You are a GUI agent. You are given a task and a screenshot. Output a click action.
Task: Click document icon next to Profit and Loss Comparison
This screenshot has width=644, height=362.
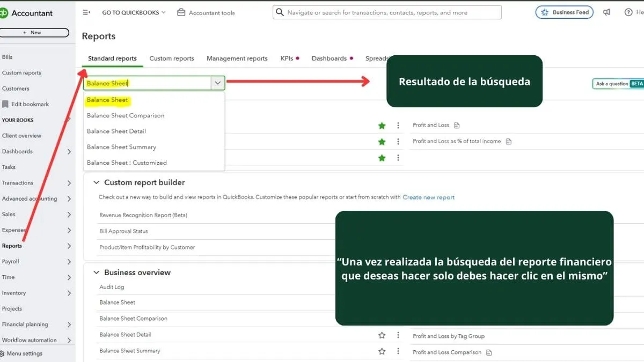pos(489,352)
